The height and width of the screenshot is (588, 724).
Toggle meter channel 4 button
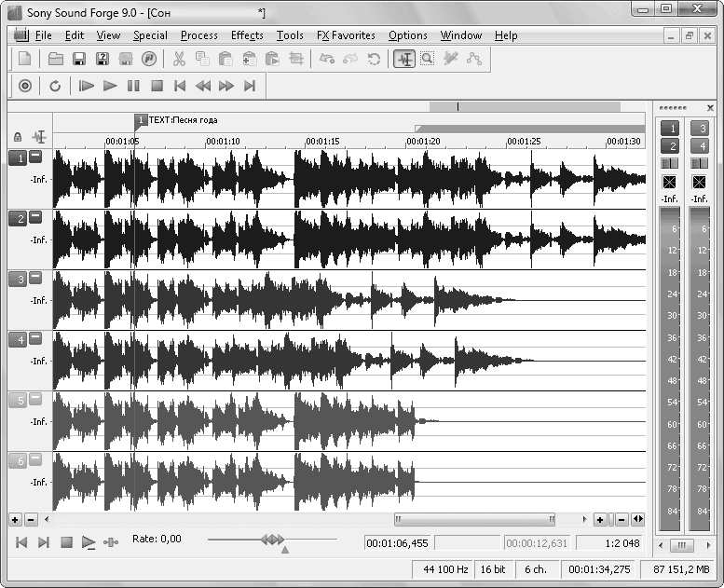click(700, 145)
